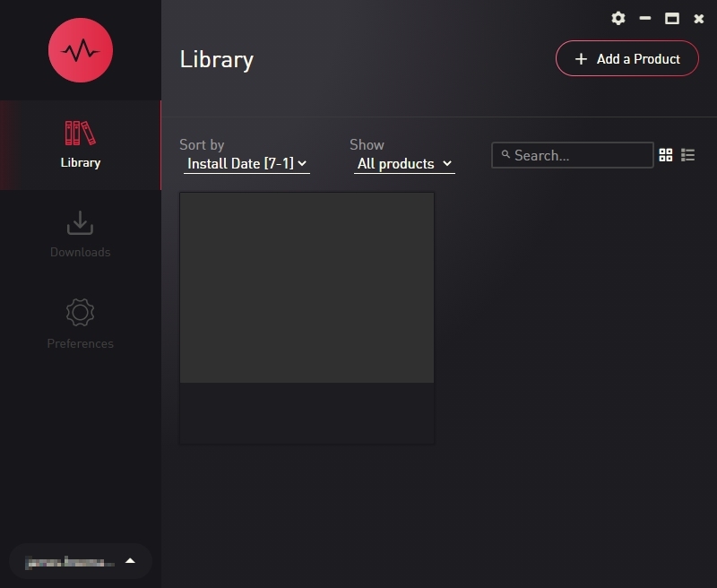Click the Add a Product button
717x588 pixels.
[x=626, y=58]
